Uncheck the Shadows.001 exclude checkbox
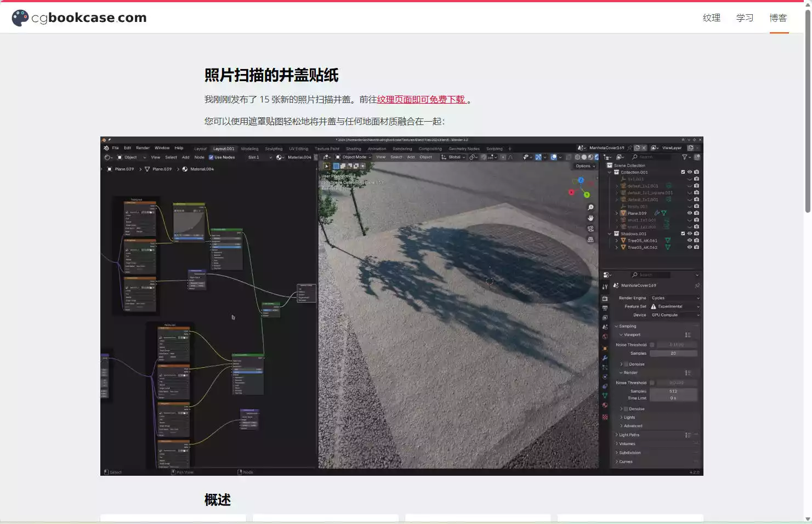The image size is (812, 524). [x=683, y=233]
